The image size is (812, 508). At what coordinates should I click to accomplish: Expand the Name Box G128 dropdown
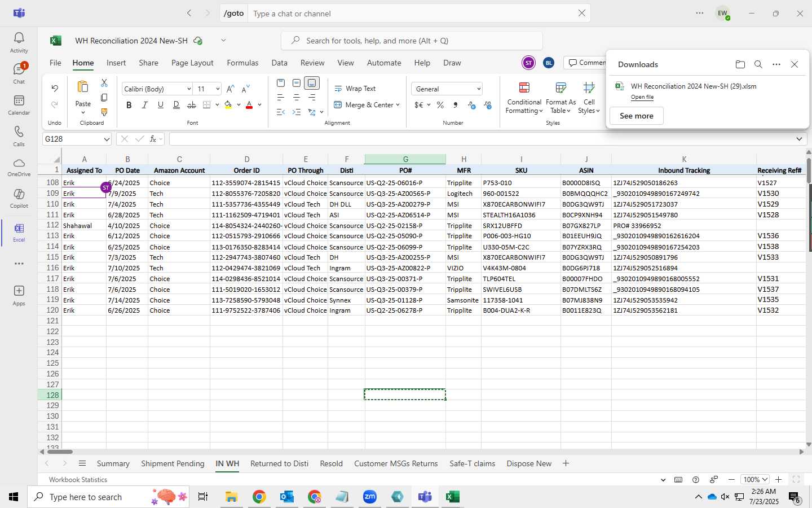[106, 139]
